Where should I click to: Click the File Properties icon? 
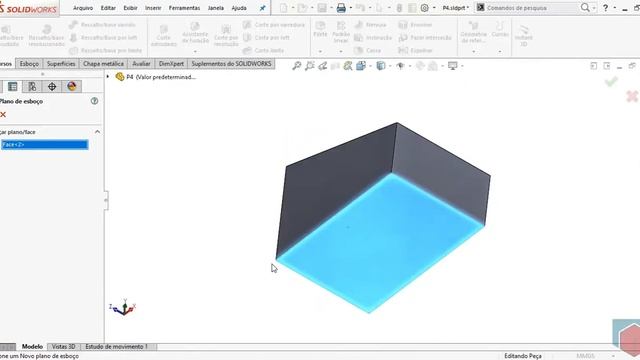(x=412, y=8)
